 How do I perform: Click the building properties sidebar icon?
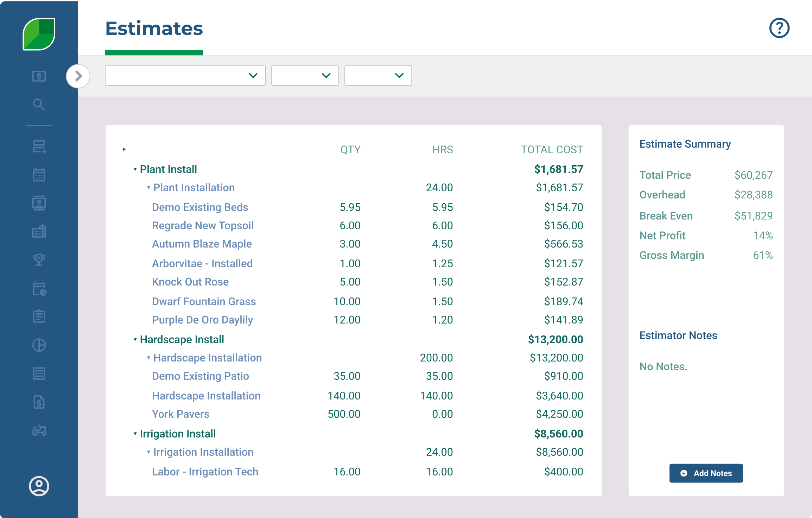(x=39, y=231)
